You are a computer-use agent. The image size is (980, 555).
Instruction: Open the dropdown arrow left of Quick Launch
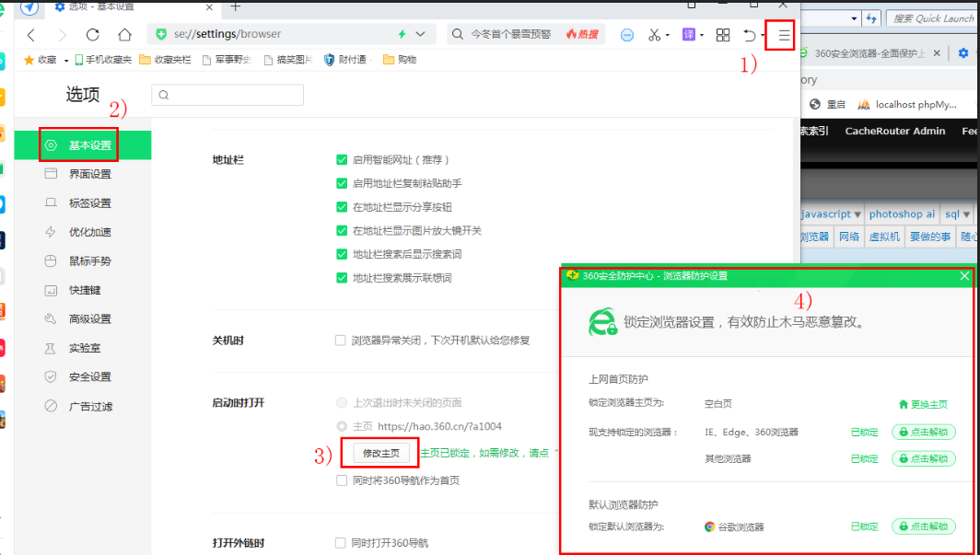(855, 18)
